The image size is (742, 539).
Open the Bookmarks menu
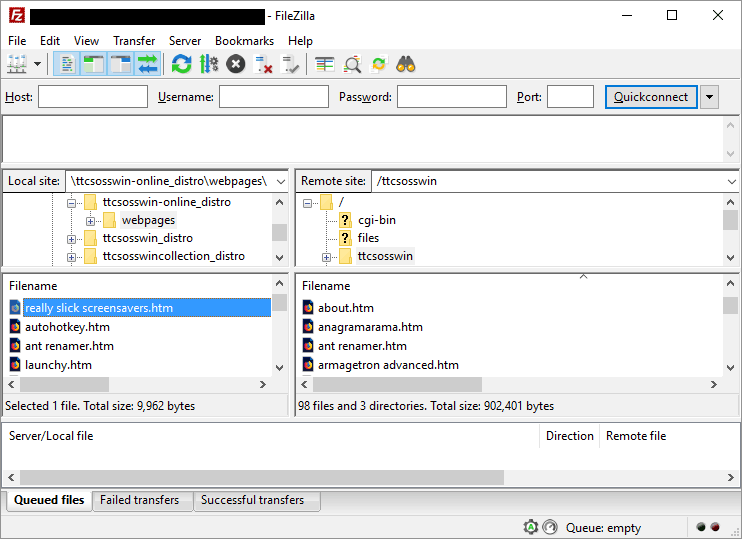244,41
